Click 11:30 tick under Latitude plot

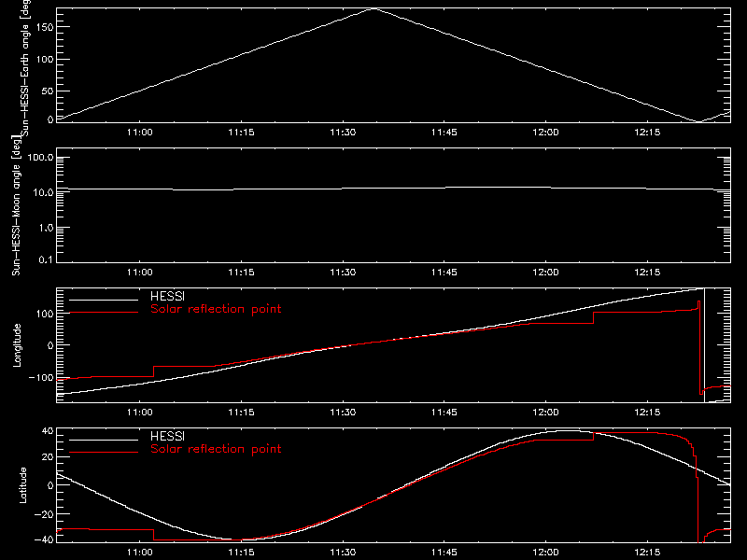tap(343, 553)
